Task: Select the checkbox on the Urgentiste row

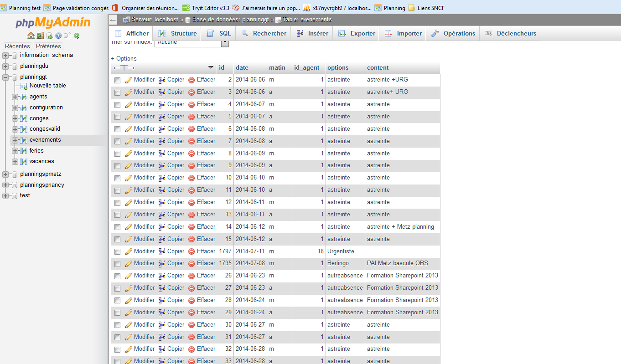Action: point(117,251)
